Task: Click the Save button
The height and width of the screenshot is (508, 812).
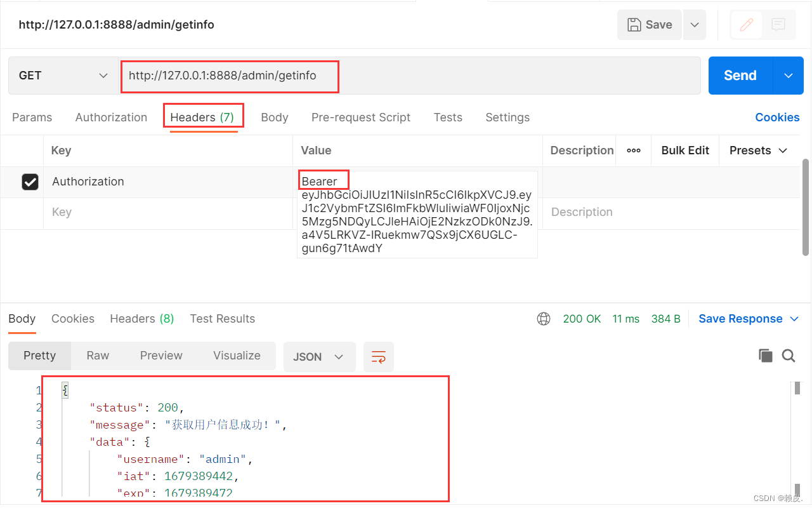Action: [650, 25]
